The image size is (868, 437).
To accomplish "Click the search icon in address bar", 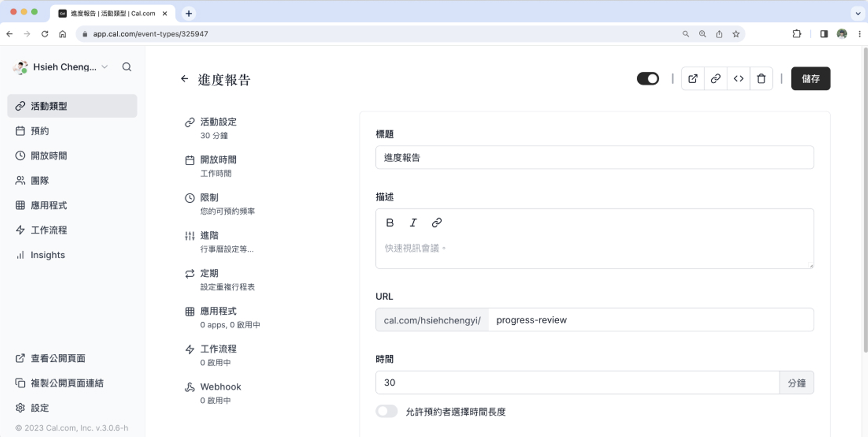I will click(x=686, y=34).
